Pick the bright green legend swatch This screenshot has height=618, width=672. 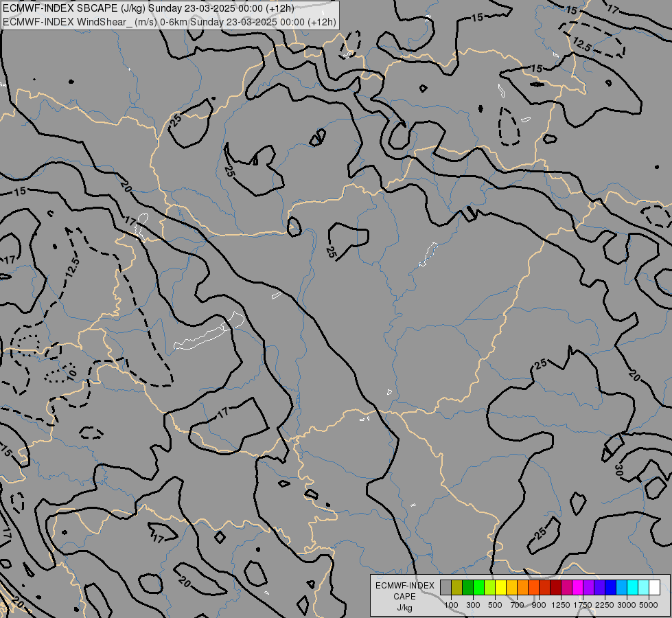click(x=478, y=587)
